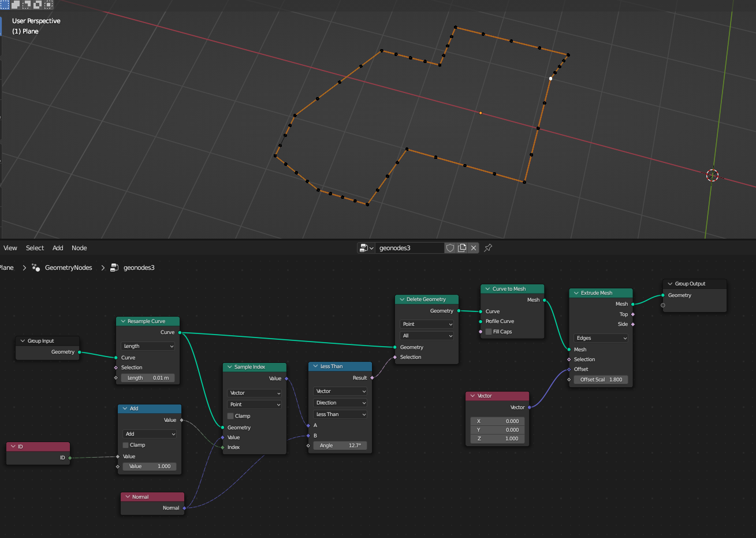Click the Offset Scale 1.800 field
This screenshot has width=756, height=538.
(x=601, y=380)
